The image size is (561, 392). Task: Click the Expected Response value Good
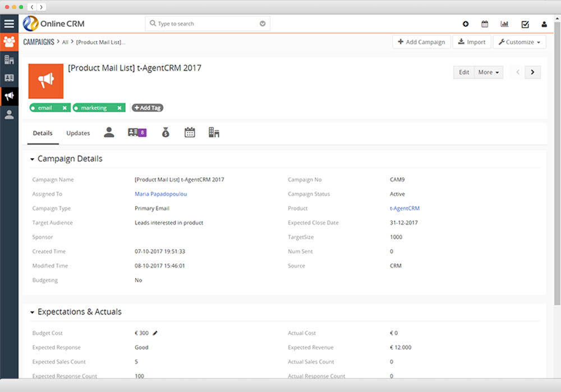(x=141, y=347)
